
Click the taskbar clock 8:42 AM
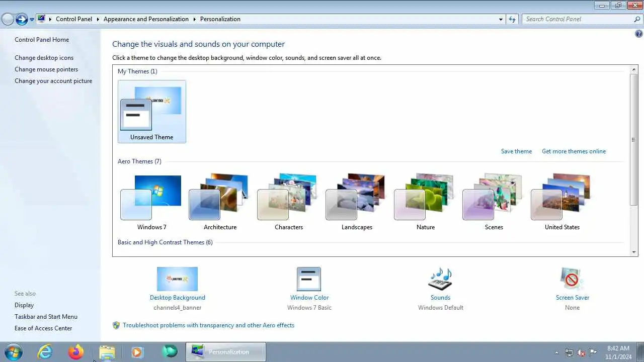pos(618,348)
